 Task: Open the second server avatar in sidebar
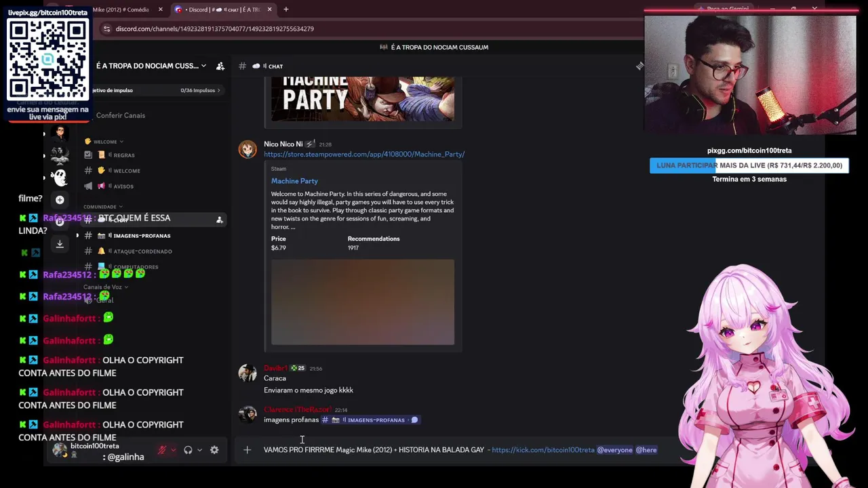click(x=60, y=156)
